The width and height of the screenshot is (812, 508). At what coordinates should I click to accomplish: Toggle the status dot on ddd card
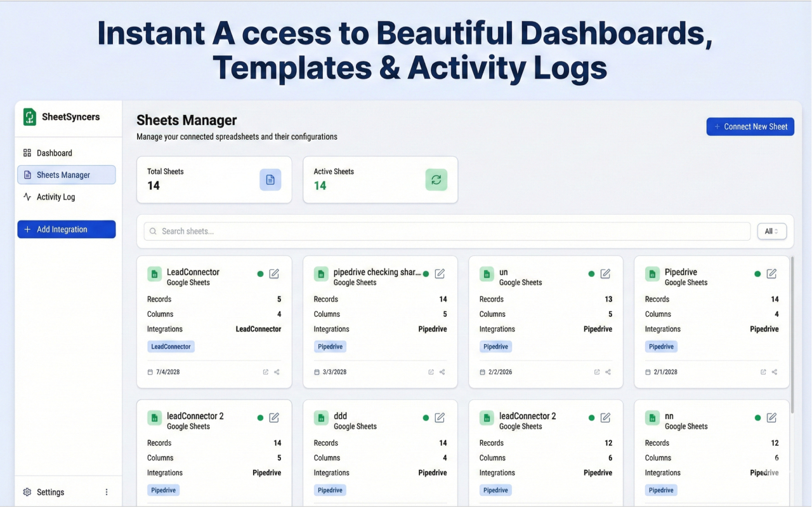(x=426, y=418)
